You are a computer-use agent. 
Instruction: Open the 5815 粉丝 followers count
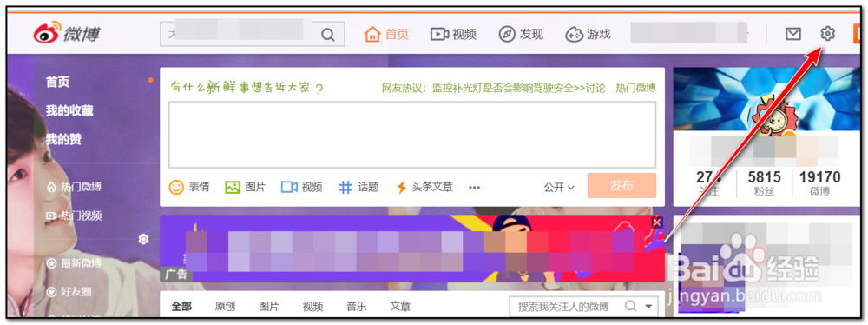pos(765,184)
